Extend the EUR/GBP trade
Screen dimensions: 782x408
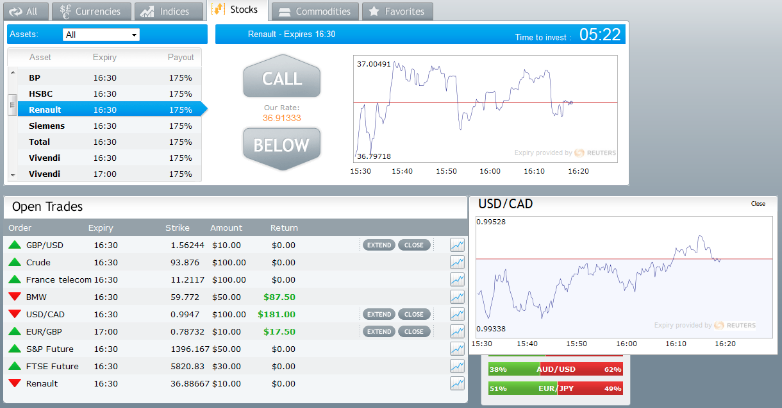pos(379,331)
